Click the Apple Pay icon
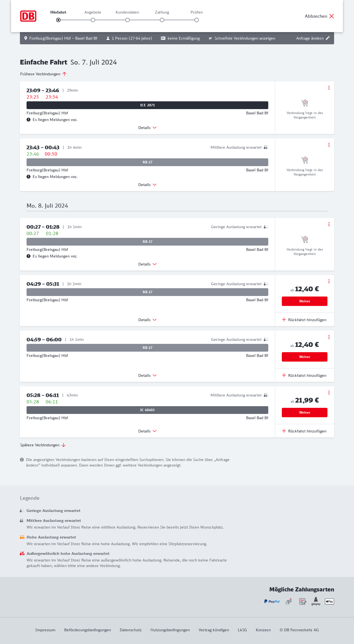This screenshot has height=644, width=354. [x=329, y=601]
